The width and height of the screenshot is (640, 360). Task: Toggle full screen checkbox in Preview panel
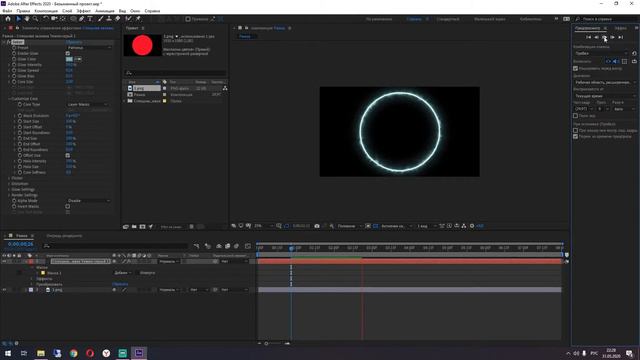click(x=576, y=116)
